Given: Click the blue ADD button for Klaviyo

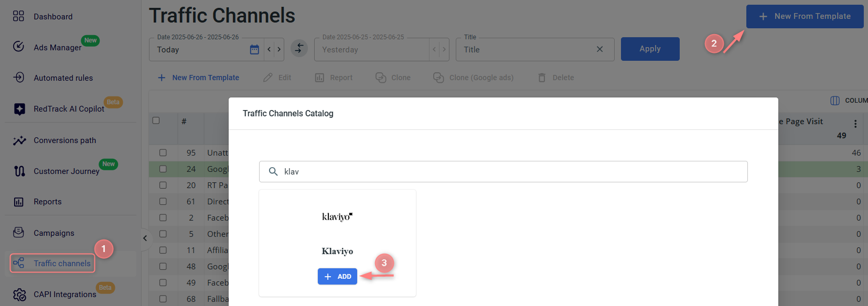Looking at the screenshot, I should coord(337,277).
